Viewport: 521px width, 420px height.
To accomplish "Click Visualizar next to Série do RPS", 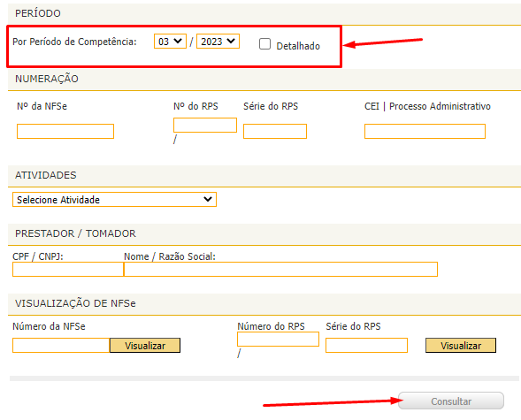I will [x=461, y=346].
